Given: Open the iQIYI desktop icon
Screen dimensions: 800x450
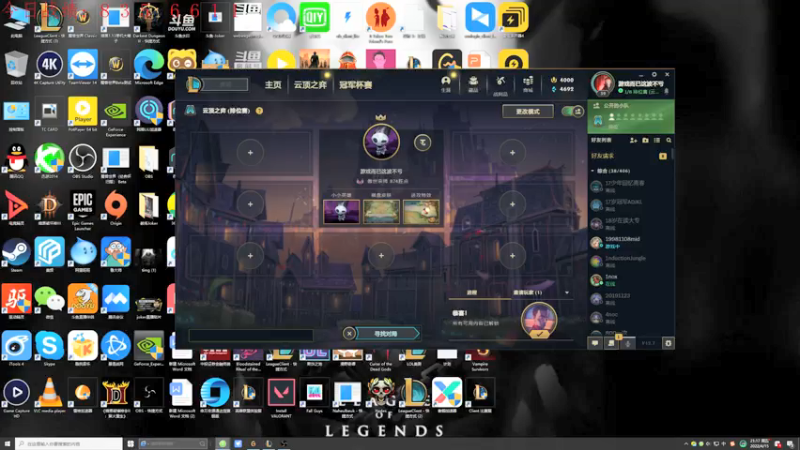Looking at the screenshot, I should click(x=314, y=20).
